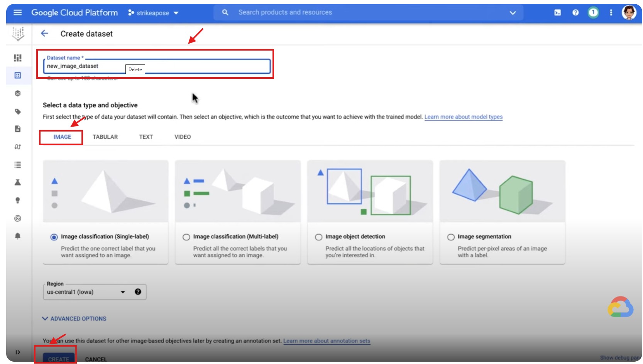Viewport: 643px width, 364px height.
Task: Click the three-dot more options icon
Action: 611,13
